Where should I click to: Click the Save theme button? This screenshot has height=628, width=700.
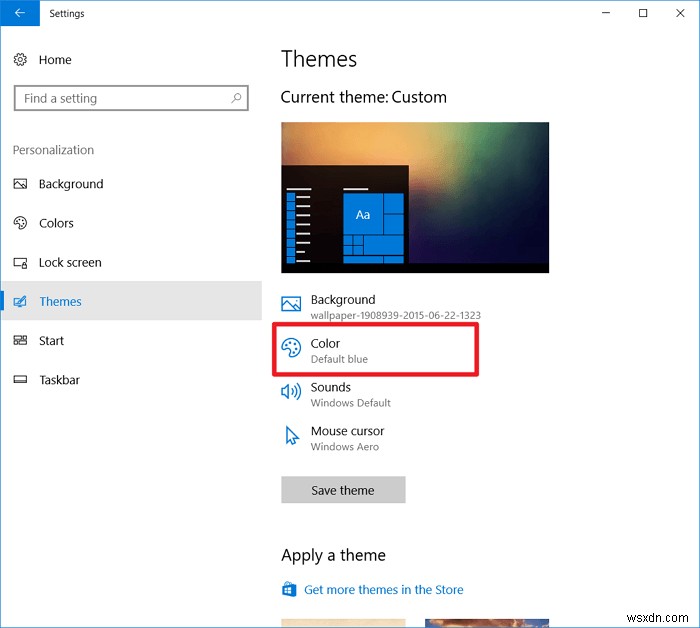(x=343, y=490)
